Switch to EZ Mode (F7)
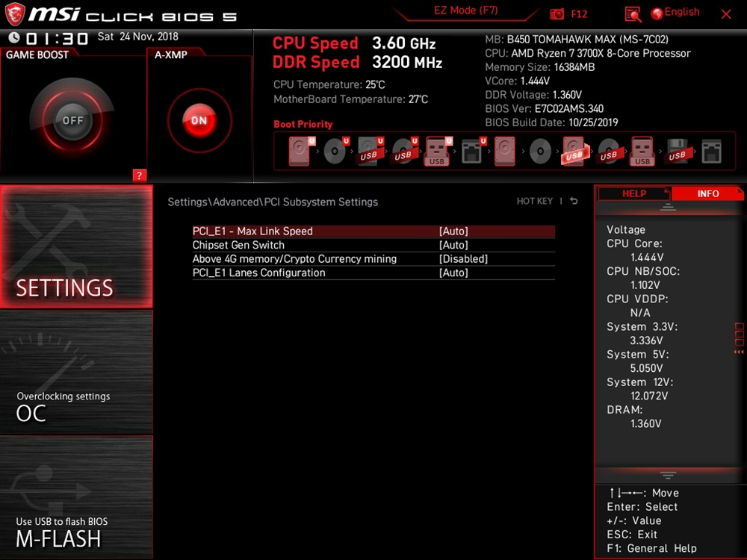The width and height of the screenshot is (747, 560). coord(465,10)
